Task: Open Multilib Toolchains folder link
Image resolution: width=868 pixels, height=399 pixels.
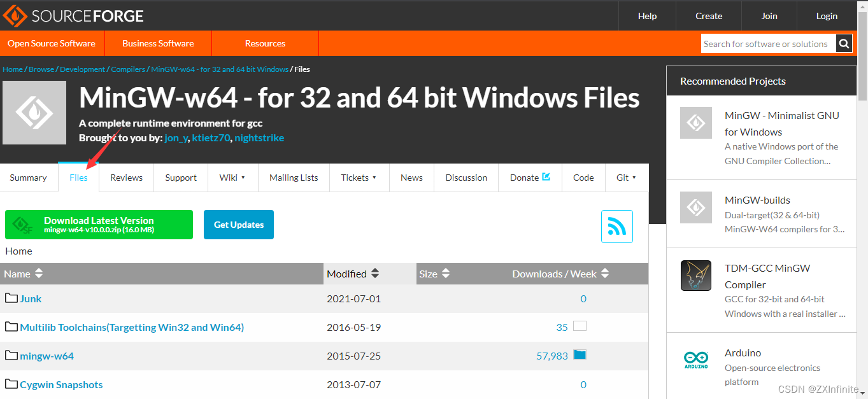Action: tap(132, 327)
